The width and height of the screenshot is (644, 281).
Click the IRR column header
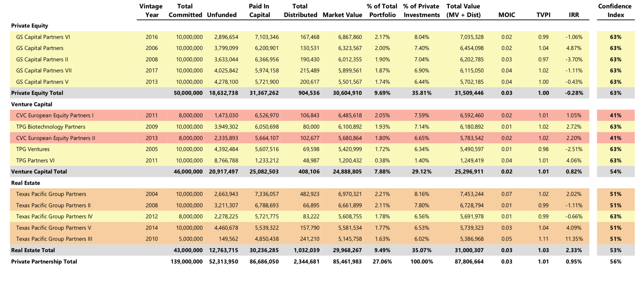tap(574, 15)
